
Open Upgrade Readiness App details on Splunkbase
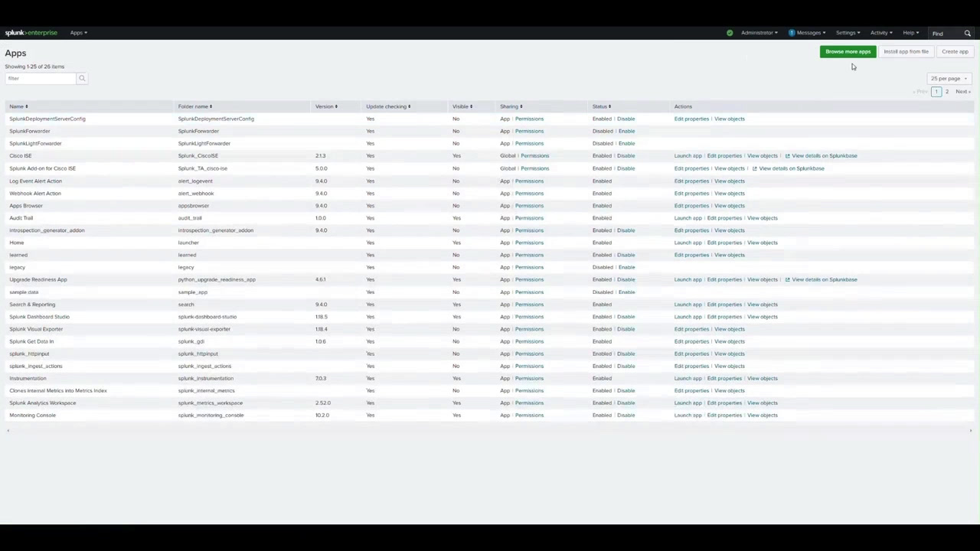[x=821, y=279]
